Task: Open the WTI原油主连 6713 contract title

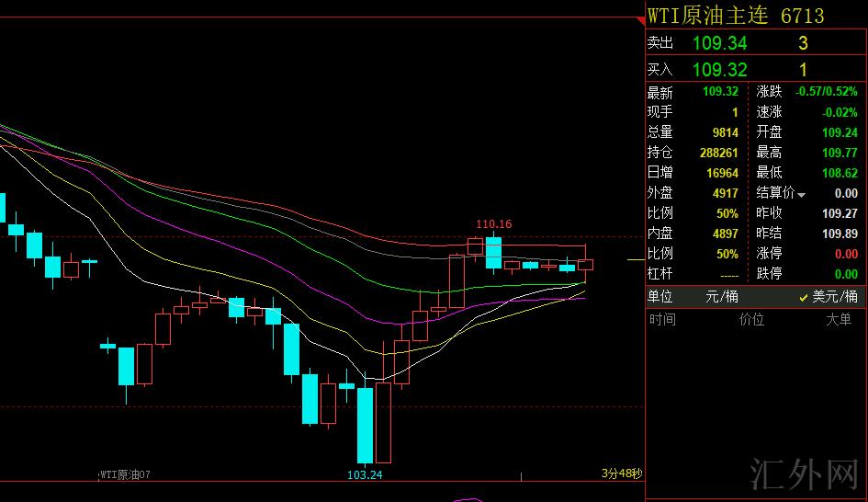Action: (736, 16)
